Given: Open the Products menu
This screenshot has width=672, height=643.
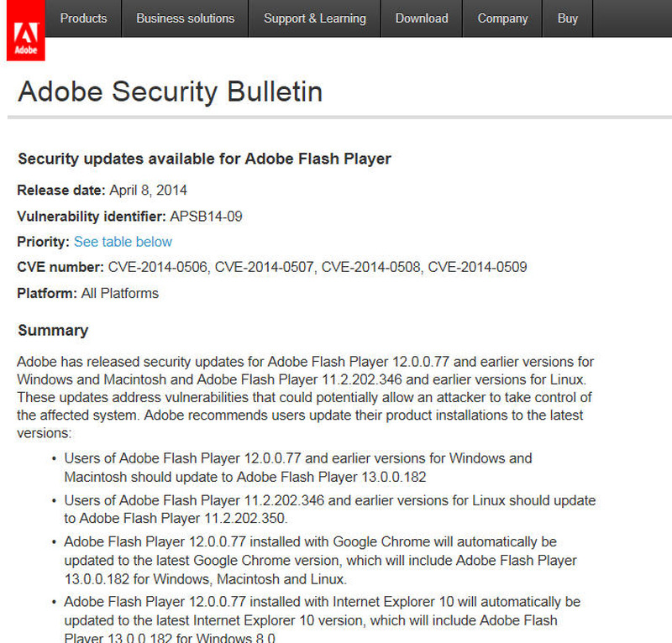Looking at the screenshot, I should [x=83, y=18].
